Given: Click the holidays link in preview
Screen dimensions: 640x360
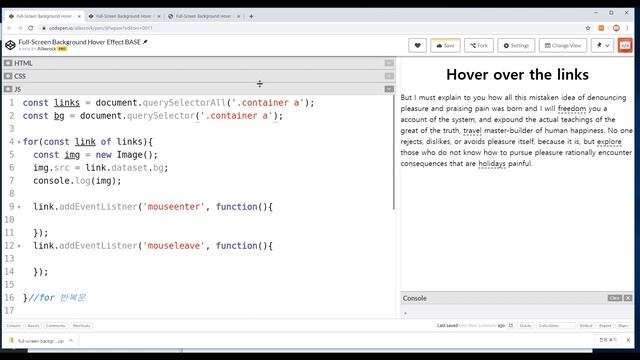Looking at the screenshot, I should tap(492, 164).
